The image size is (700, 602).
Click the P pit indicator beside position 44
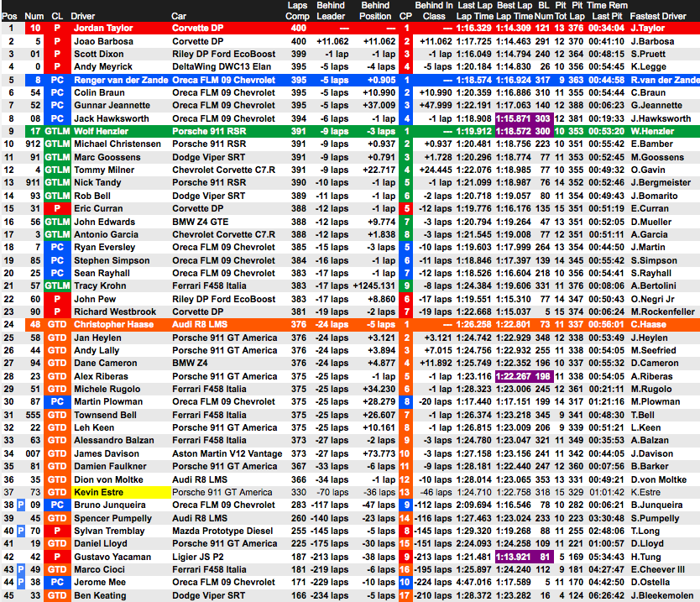pos(20,583)
